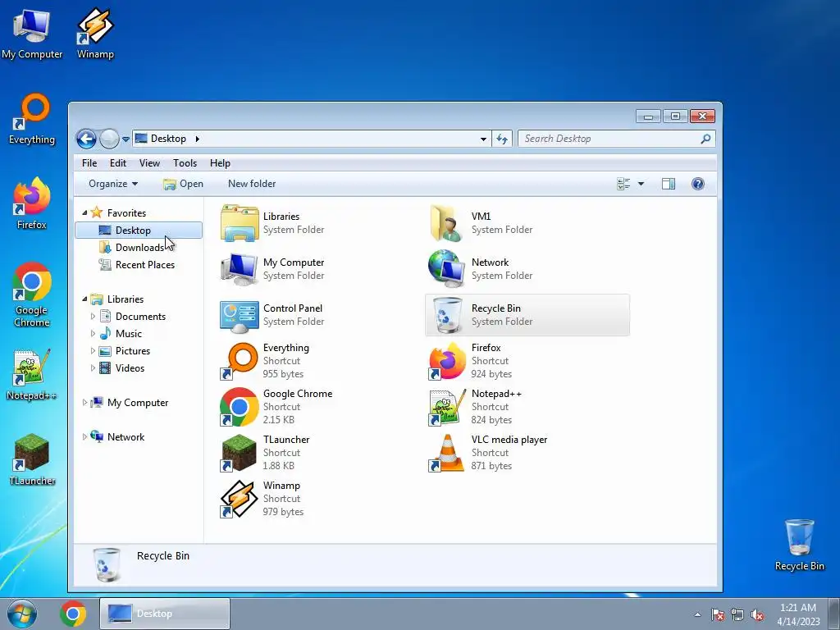Screen dimensions: 840x630
Task: Click the Action Center flag tray icon
Action: pos(717,614)
